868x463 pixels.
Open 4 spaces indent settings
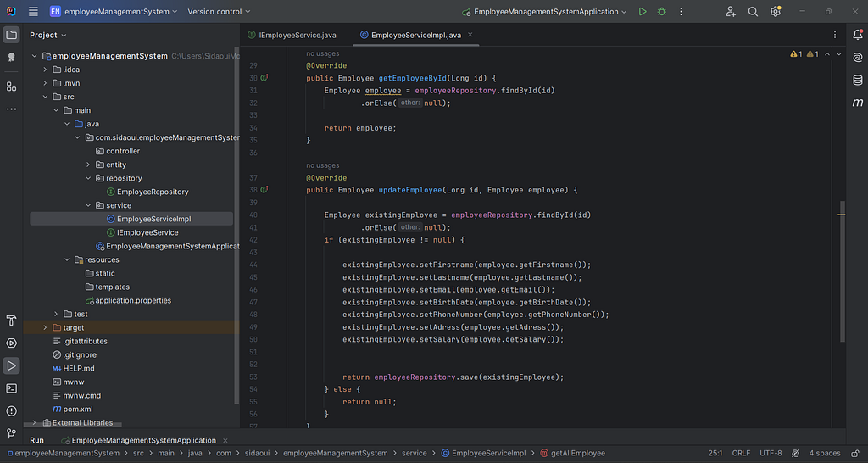825,453
